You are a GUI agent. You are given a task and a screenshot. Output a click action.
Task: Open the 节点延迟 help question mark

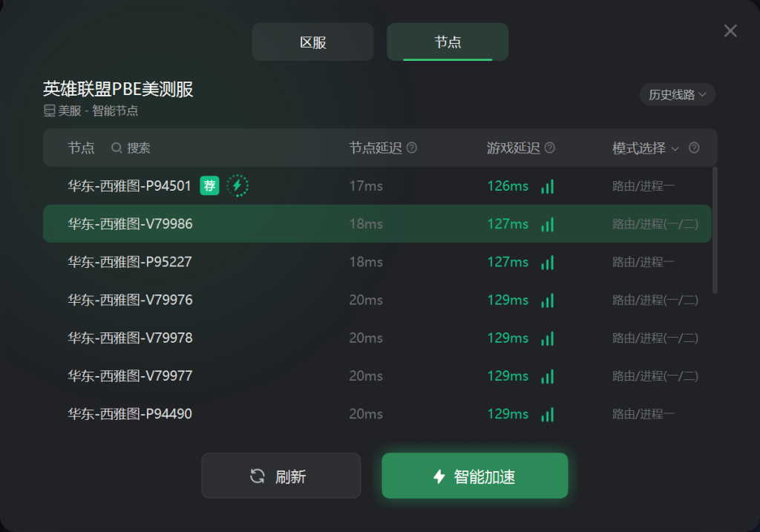[x=411, y=148]
